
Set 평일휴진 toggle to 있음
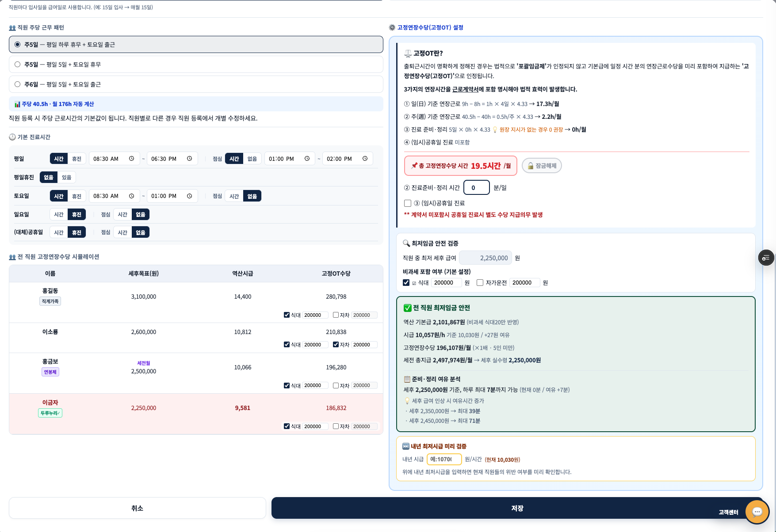click(66, 177)
